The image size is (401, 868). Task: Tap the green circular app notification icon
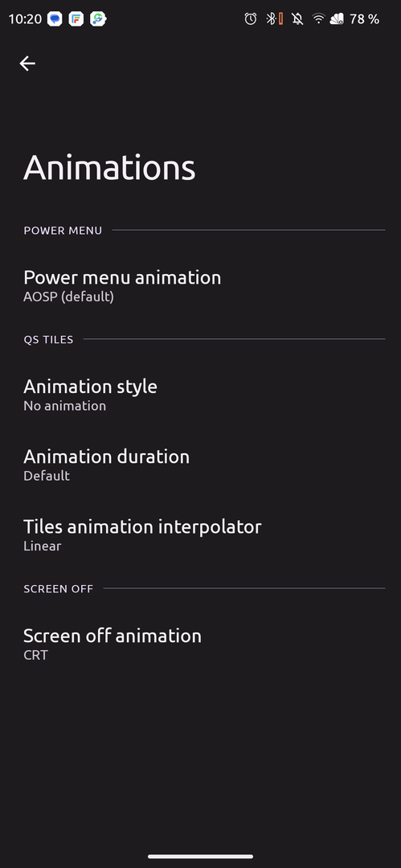[98, 19]
